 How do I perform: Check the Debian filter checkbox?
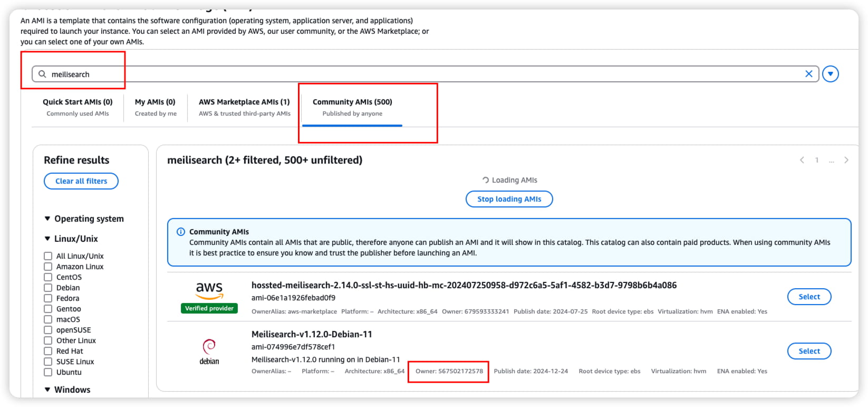(48, 288)
